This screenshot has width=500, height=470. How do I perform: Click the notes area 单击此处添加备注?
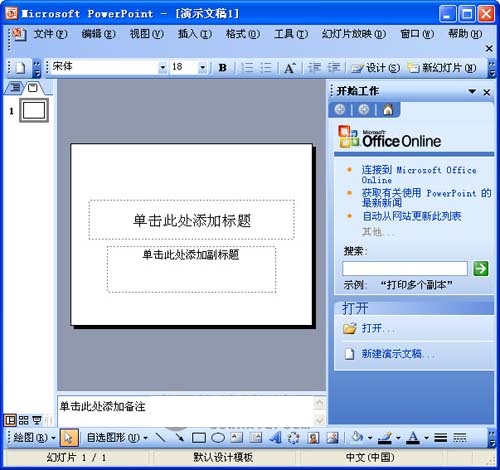[185, 411]
